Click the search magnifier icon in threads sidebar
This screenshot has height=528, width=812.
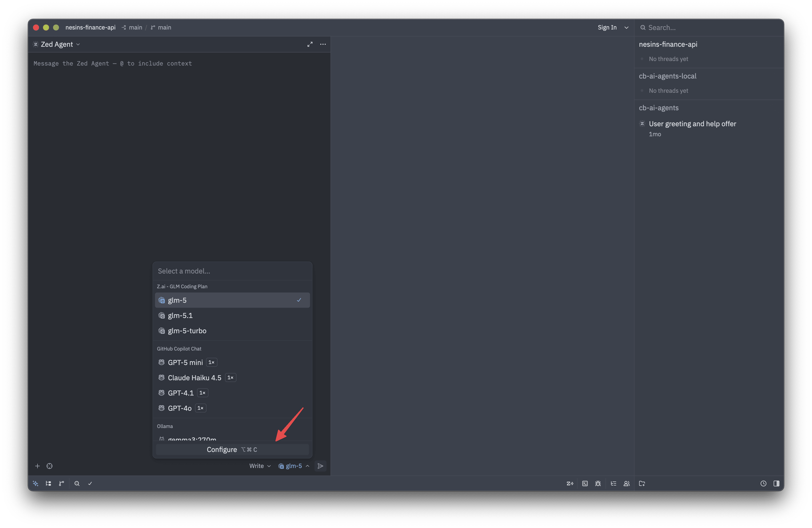coord(643,28)
